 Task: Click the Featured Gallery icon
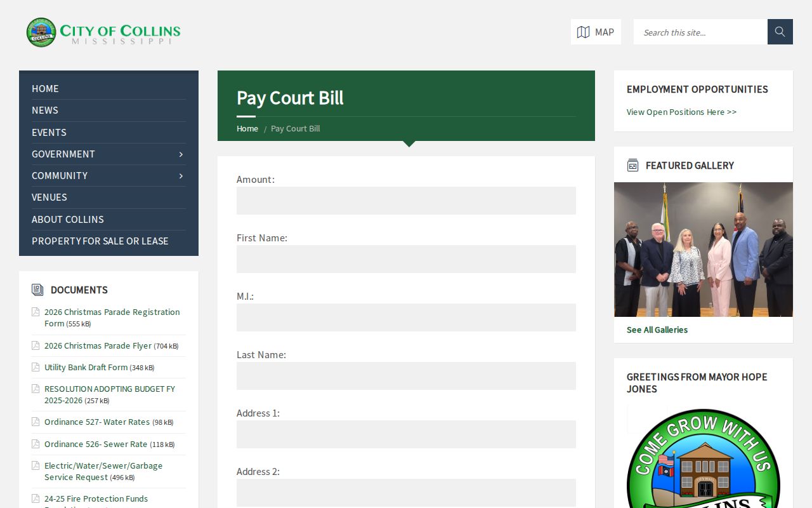click(x=632, y=165)
